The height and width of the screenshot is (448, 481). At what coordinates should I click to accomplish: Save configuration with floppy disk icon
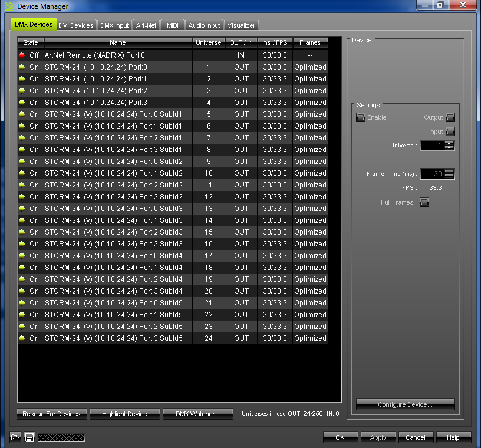tap(29, 437)
